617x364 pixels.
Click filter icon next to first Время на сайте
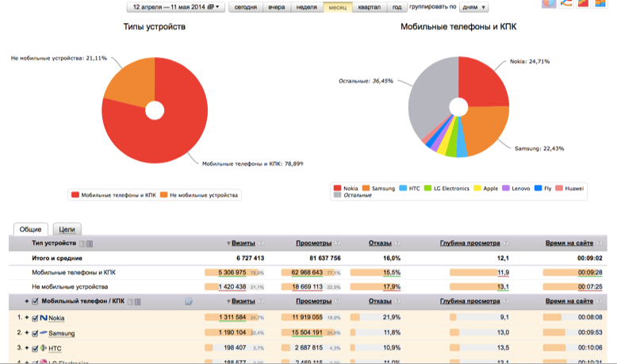pyautogui.click(x=599, y=243)
